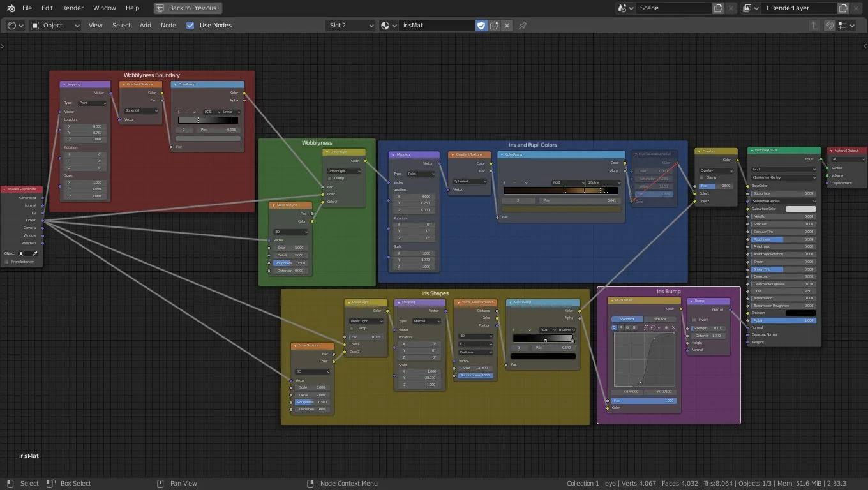Image resolution: width=868 pixels, height=490 pixels.
Task: Enable Clamp in the Overlay node
Action: click(x=702, y=178)
